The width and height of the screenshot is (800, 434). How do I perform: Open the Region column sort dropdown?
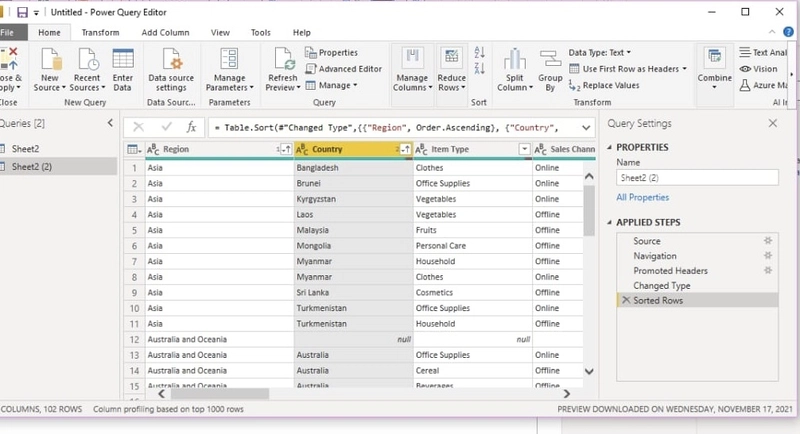point(286,149)
